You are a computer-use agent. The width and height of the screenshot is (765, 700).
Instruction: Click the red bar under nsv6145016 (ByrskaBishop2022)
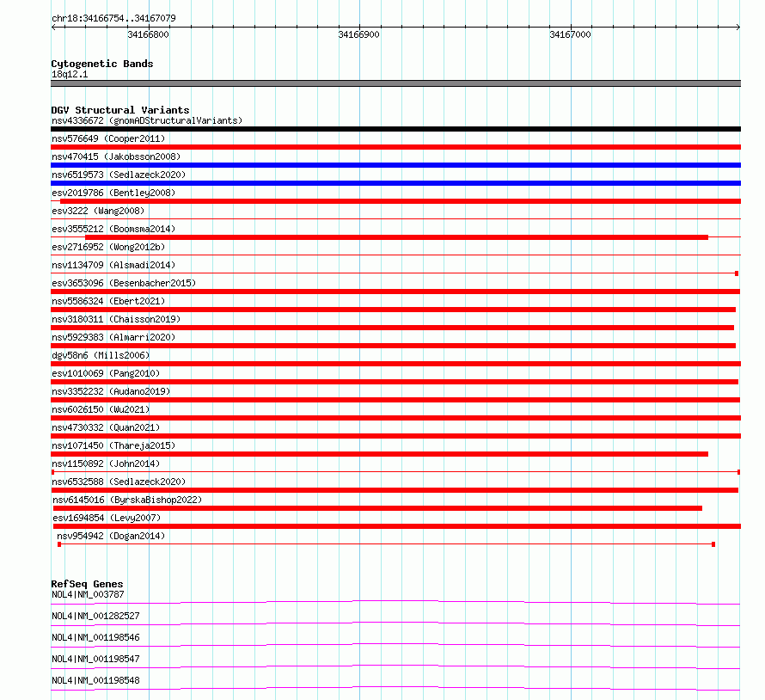click(x=377, y=508)
